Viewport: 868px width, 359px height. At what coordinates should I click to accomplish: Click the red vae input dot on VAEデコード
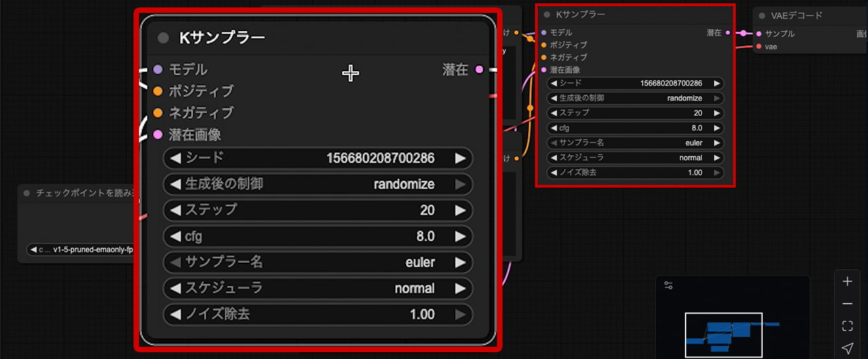tap(758, 47)
